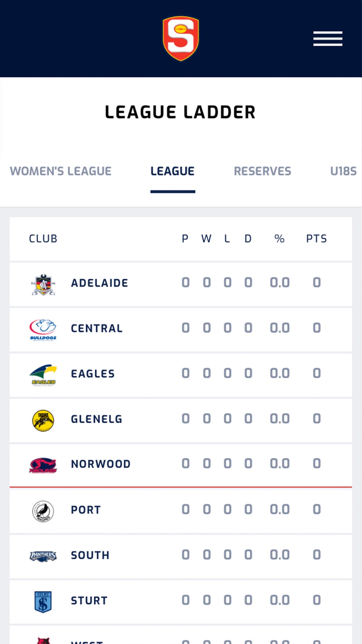Tap the Eagles club logo
Screen dimensions: 362x644
43,375
